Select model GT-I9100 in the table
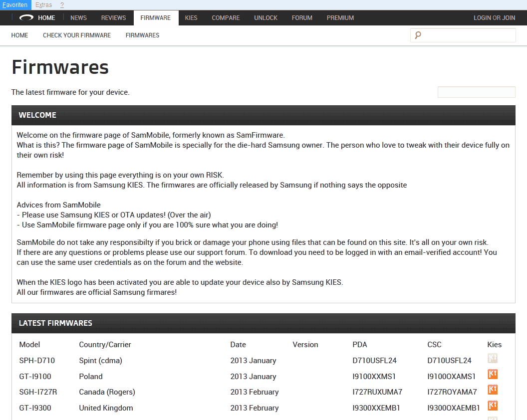 tap(35, 376)
